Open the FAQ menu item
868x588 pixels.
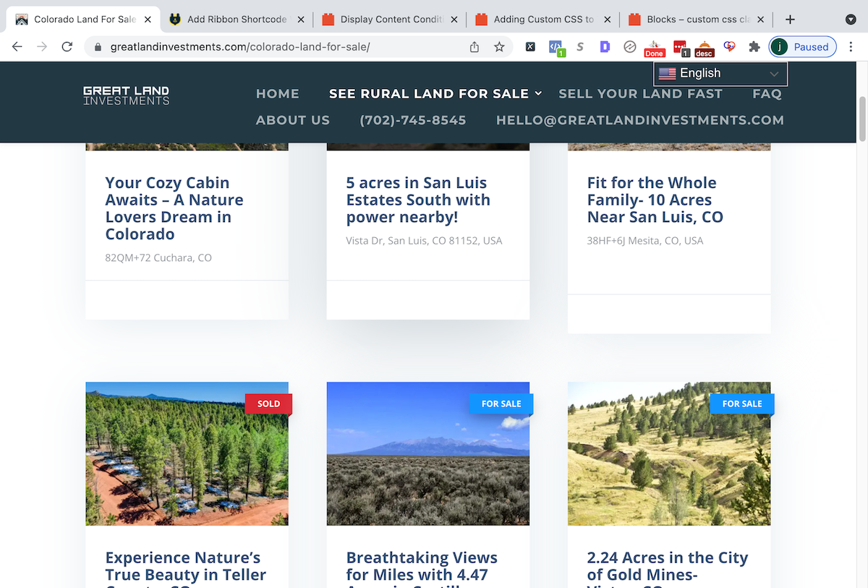point(767,94)
